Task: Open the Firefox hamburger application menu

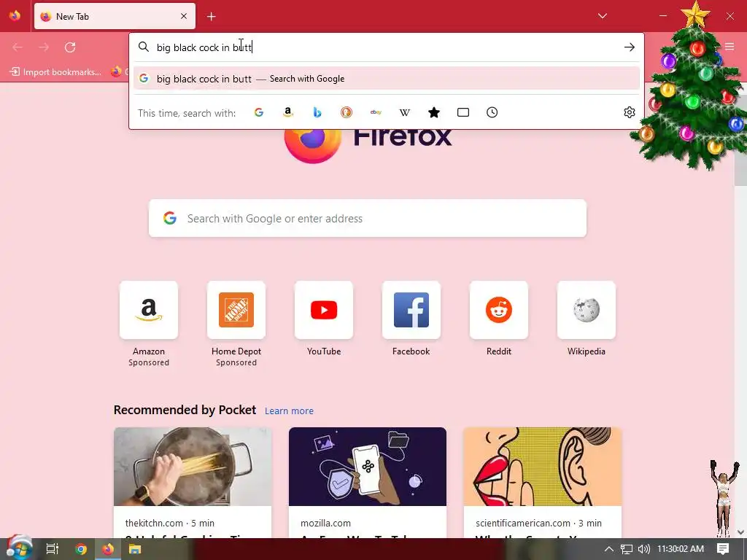Action: (729, 47)
